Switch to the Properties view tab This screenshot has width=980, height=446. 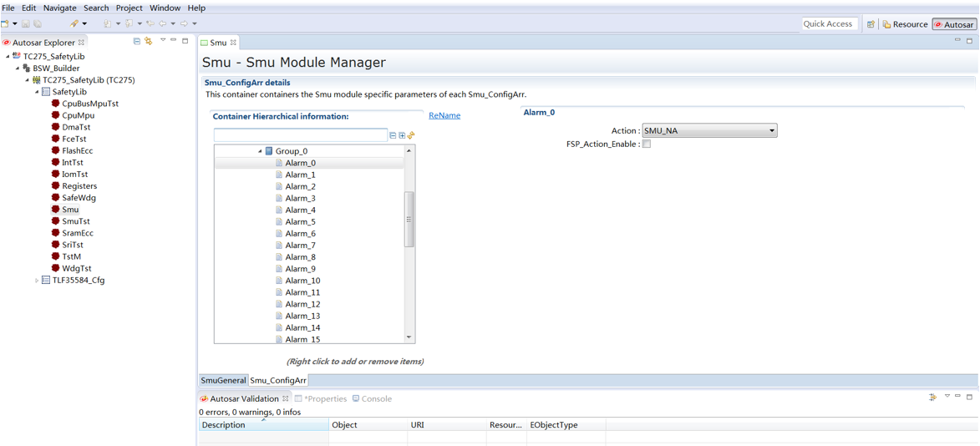coord(321,398)
